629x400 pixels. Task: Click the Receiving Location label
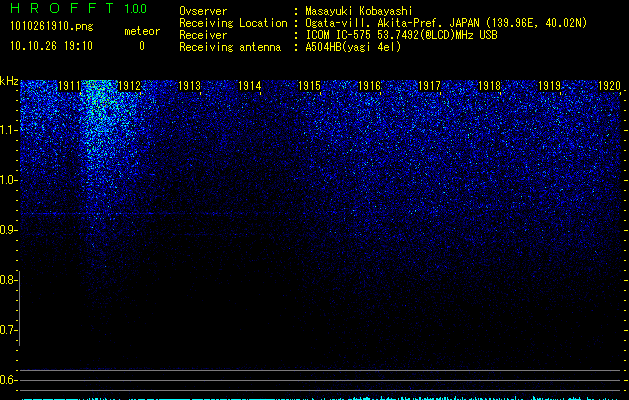click(233, 23)
